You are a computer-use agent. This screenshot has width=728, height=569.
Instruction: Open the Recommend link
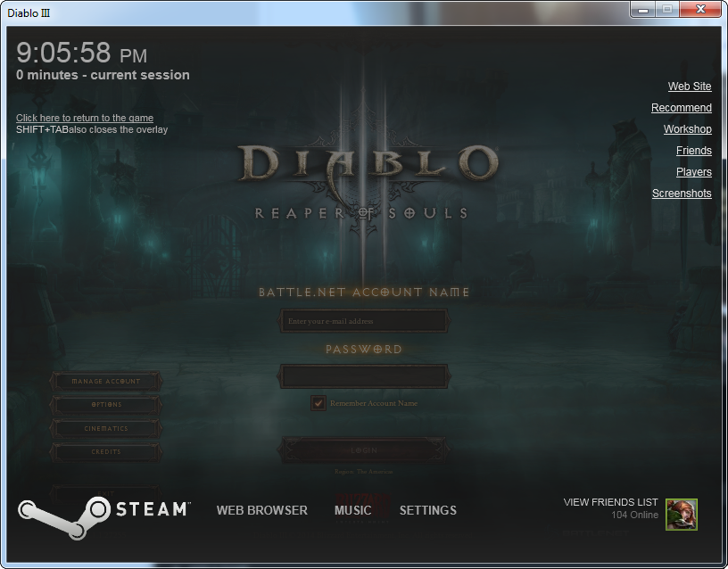(x=681, y=108)
